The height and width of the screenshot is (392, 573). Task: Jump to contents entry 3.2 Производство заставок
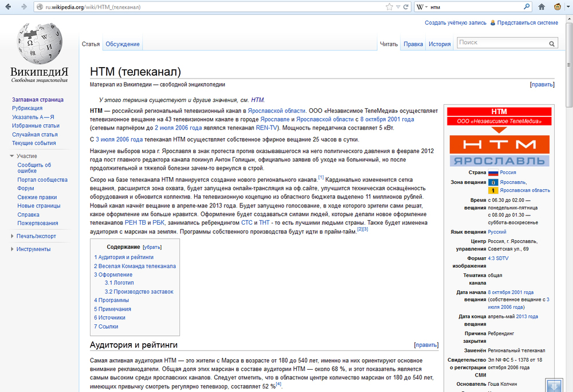139,292
